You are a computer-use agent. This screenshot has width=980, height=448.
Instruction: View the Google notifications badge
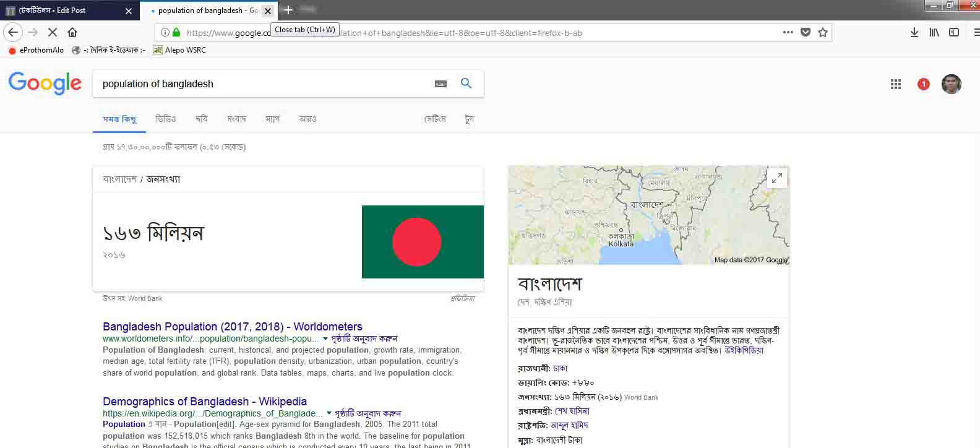pos(924,84)
